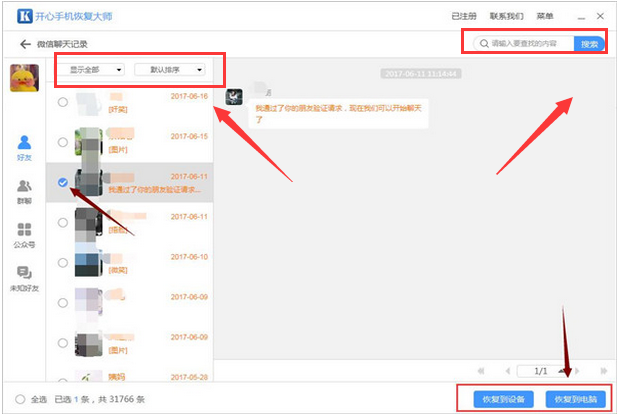Click the 开心手机恢复大师 app logo
The height and width of the screenshot is (414, 626).
[x=25, y=16]
